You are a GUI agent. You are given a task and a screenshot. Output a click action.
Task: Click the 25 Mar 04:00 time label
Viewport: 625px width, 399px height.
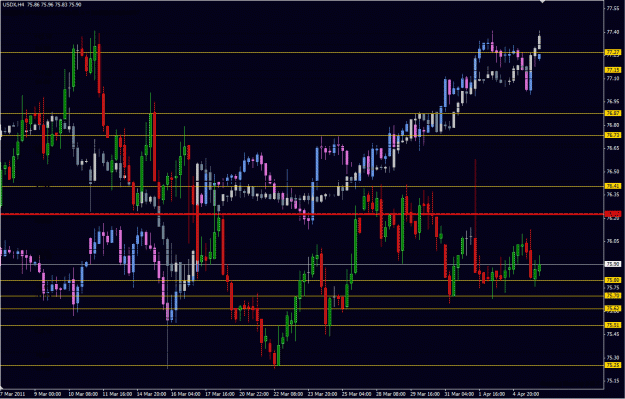coord(357,394)
